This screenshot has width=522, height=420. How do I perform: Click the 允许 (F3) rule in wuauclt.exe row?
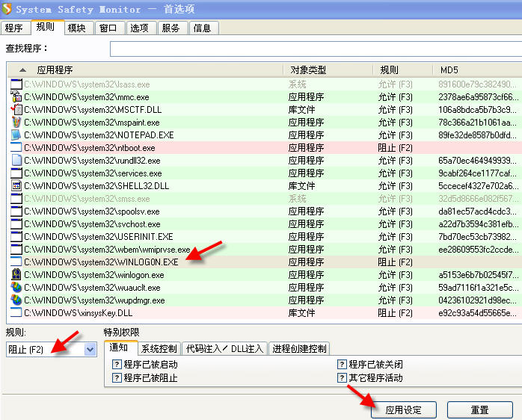pos(395,288)
